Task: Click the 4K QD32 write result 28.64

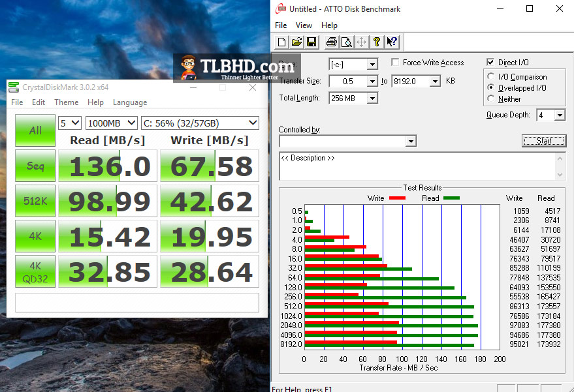Action: click(210, 271)
